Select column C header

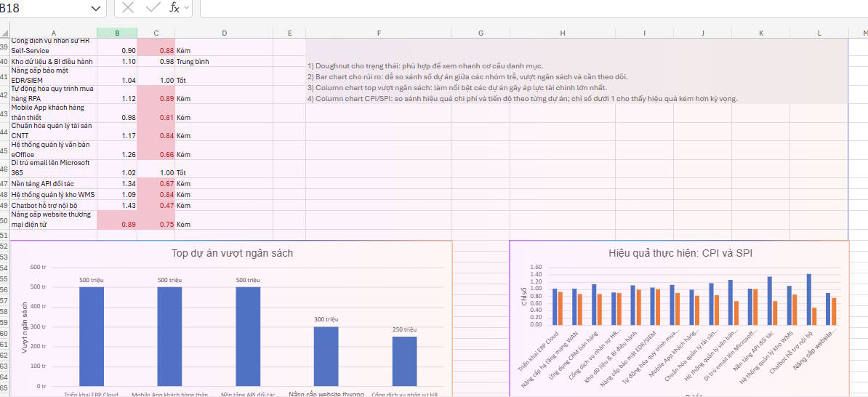pos(156,33)
